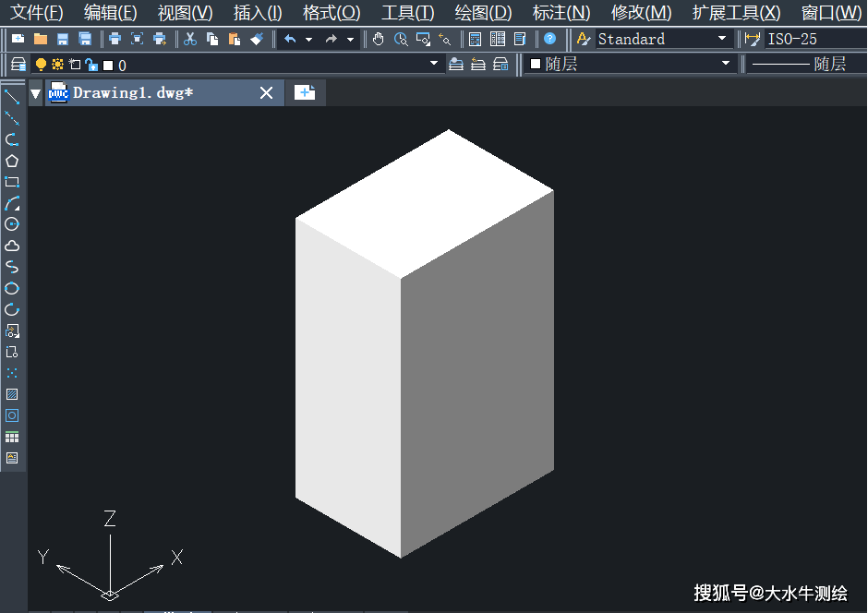Screen dimensions: 868x613
Task: Expand the undo history dropdown arrow
Action: [308, 39]
